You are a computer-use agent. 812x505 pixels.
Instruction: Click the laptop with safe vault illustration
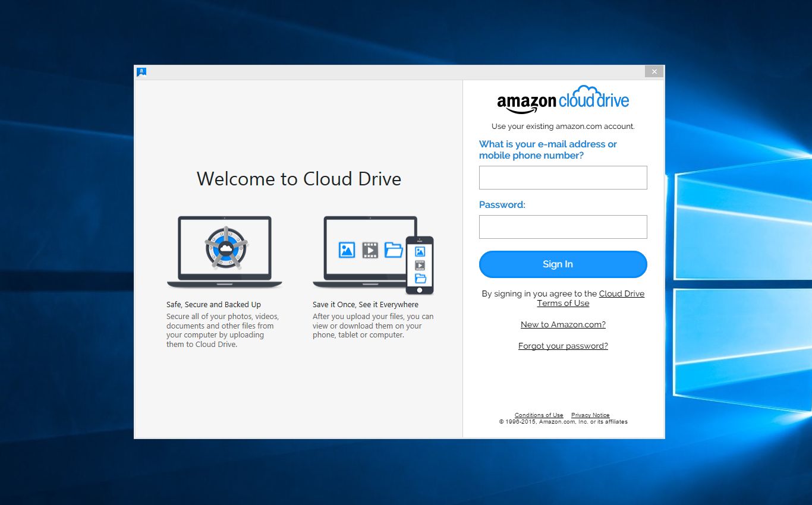(x=225, y=252)
